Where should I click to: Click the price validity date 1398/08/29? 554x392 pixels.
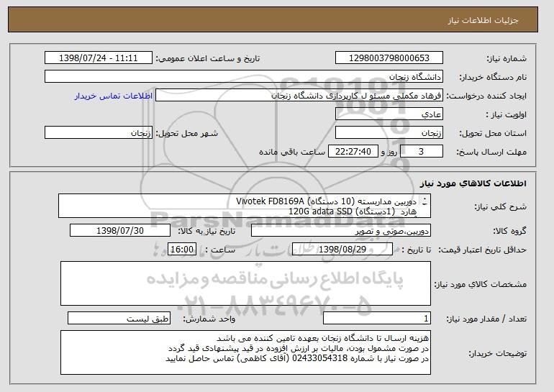pyautogui.click(x=342, y=250)
